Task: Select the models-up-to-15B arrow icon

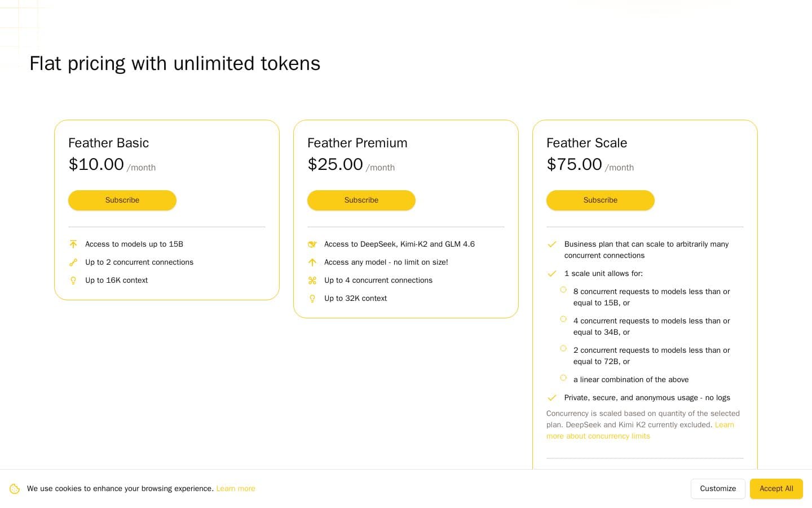Action: coord(73,244)
